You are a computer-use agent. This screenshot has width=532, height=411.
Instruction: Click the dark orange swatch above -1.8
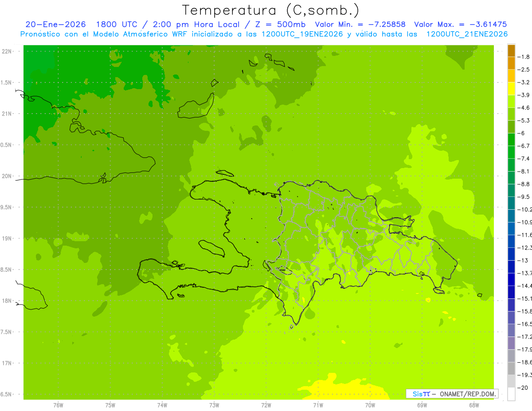tap(511, 51)
